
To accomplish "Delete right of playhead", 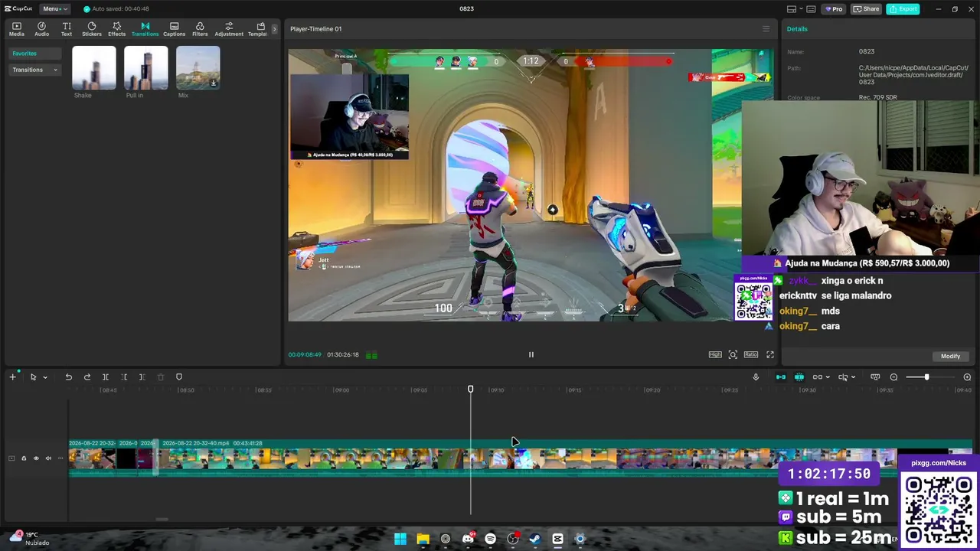I will coord(142,377).
